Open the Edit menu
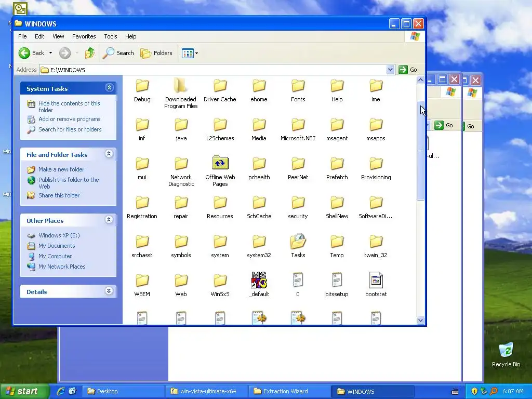The height and width of the screenshot is (399, 532). pyautogui.click(x=39, y=36)
